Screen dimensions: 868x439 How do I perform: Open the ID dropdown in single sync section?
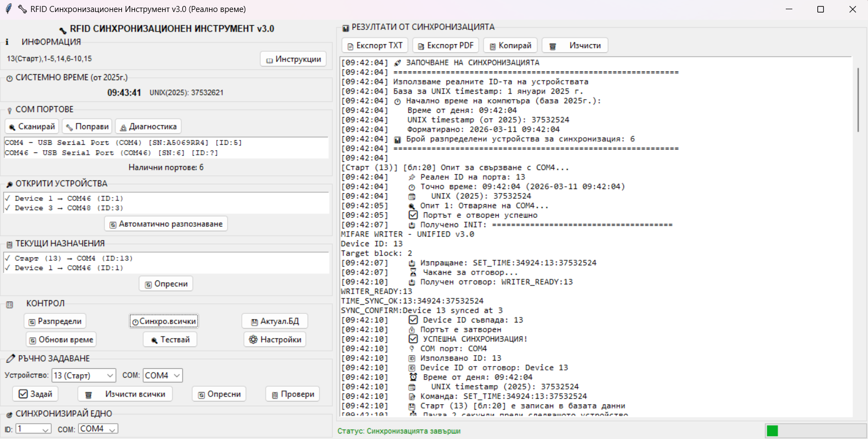[x=34, y=429]
